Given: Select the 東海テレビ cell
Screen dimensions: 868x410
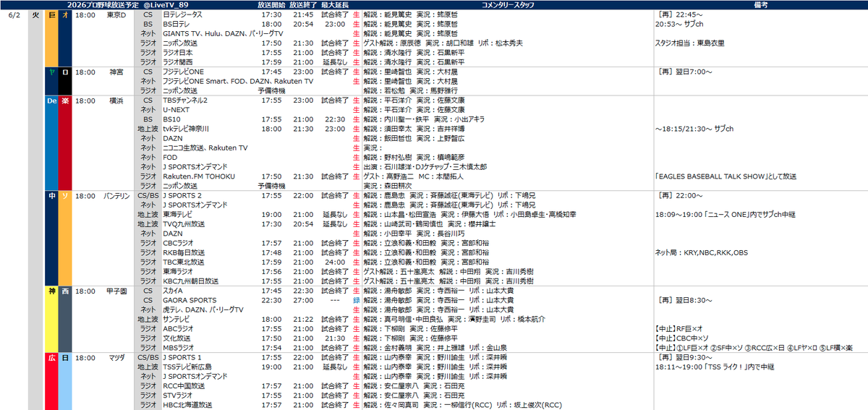Looking at the screenshot, I should (178, 215).
